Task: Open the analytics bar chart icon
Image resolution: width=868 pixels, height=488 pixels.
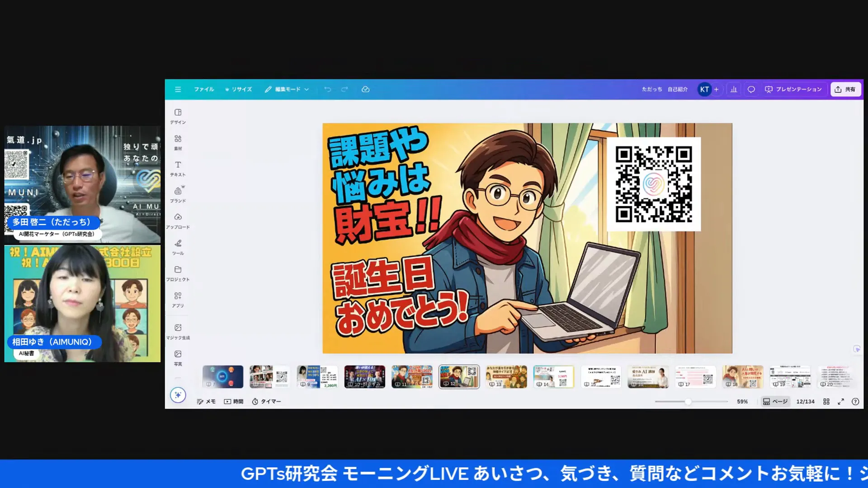Action: [734, 89]
